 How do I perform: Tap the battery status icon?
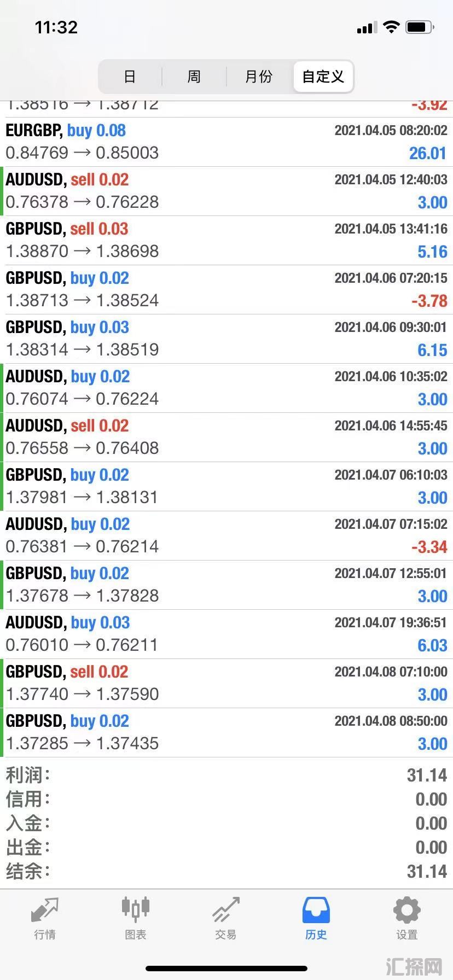coord(420,27)
